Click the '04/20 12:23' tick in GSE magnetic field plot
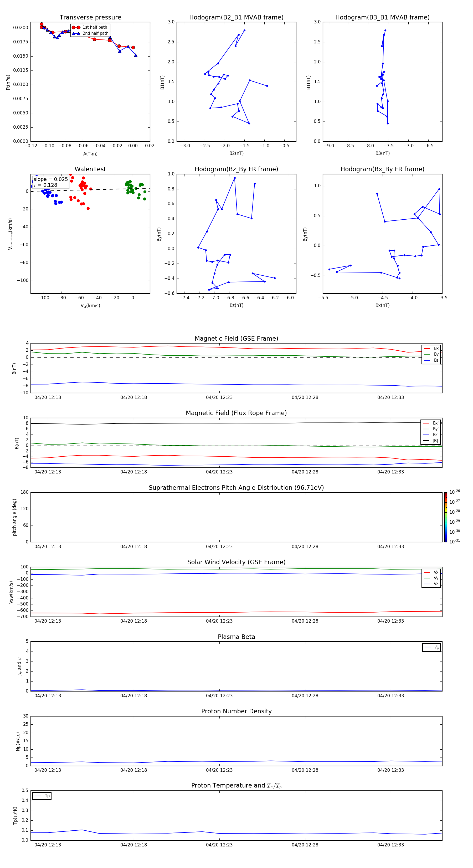 tap(219, 398)
